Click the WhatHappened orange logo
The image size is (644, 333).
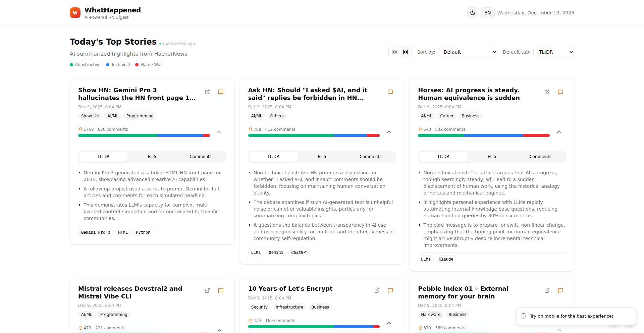click(x=75, y=13)
